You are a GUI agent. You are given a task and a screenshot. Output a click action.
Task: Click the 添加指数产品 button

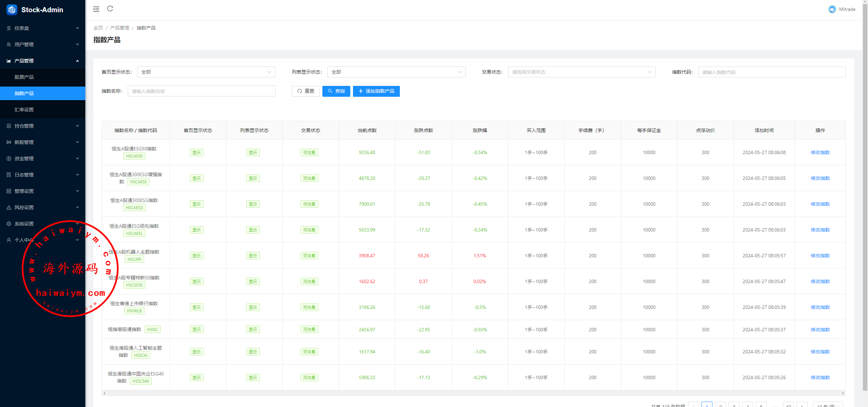tap(376, 91)
